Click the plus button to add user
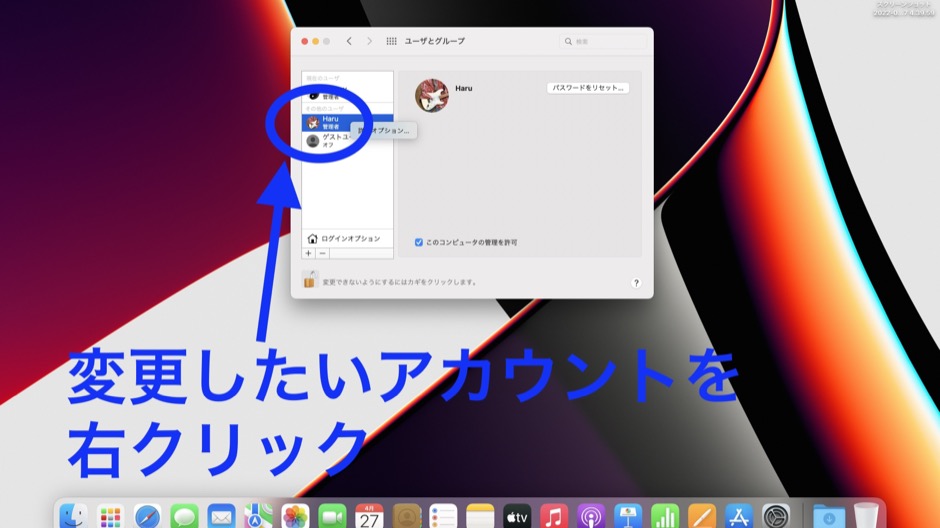Viewport: 940px width, 528px height. (x=308, y=254)
